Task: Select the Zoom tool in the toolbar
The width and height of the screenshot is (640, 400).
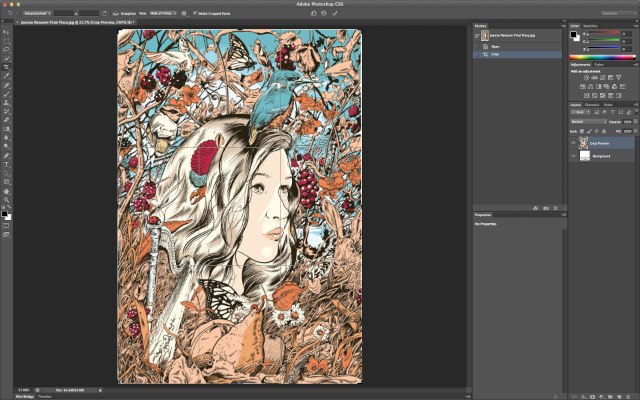Action: coord(7,200)
